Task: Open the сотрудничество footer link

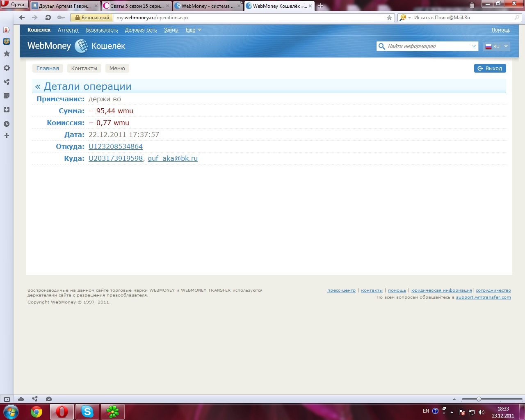Action: pos(493,290)
